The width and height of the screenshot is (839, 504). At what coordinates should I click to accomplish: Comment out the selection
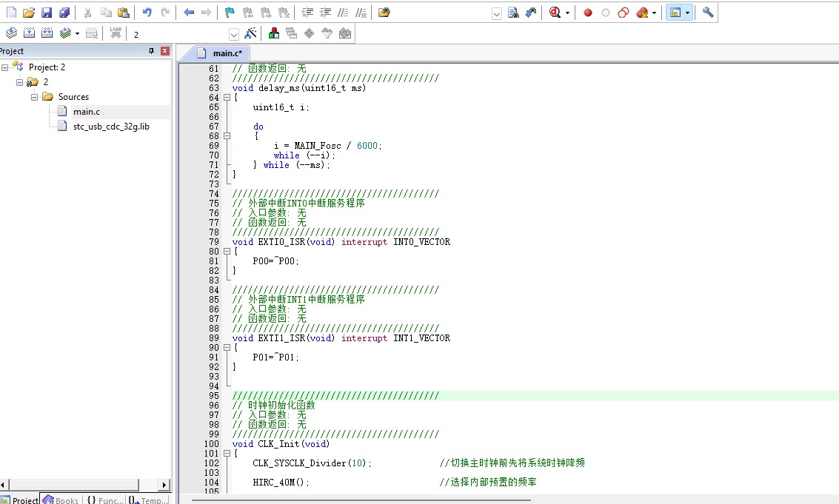pos(343,13)
